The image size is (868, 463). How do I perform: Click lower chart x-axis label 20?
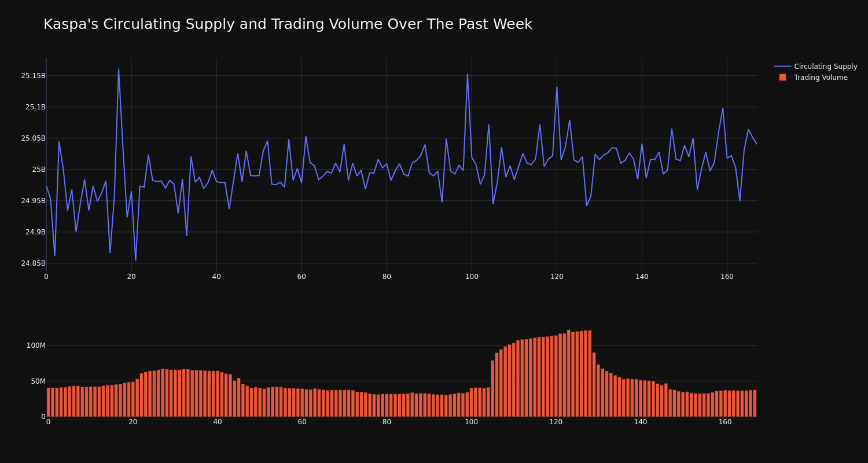133,422
